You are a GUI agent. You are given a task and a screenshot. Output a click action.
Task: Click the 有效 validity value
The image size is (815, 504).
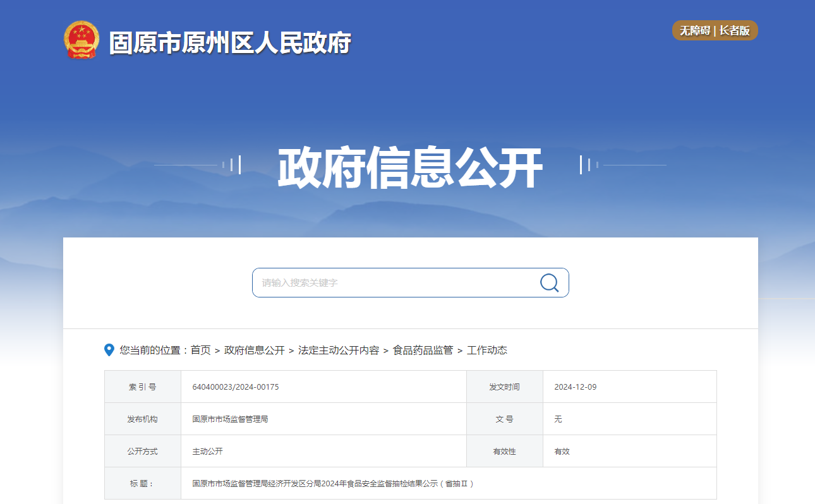(x=562, y=452)
